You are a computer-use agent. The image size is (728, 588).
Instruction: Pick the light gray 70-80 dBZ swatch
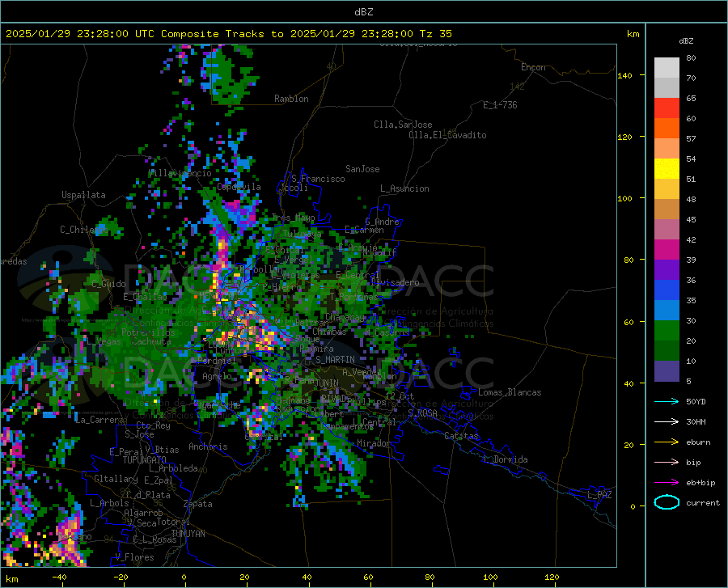coord(667,68)
